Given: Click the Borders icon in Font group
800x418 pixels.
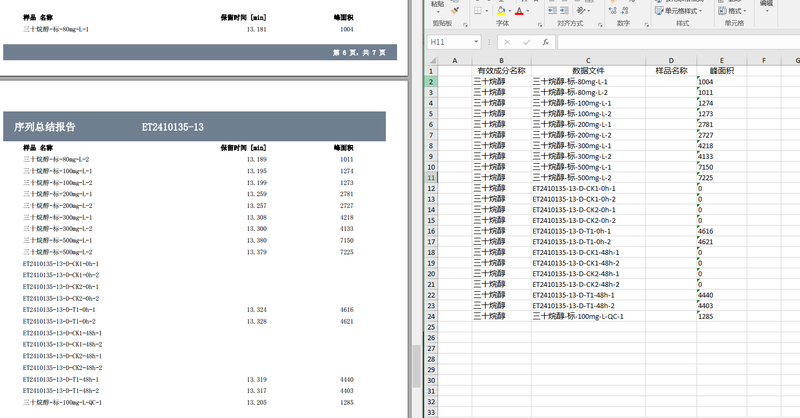Looking at the screenshot, I should pyautogui.click(x=478, y=11).
